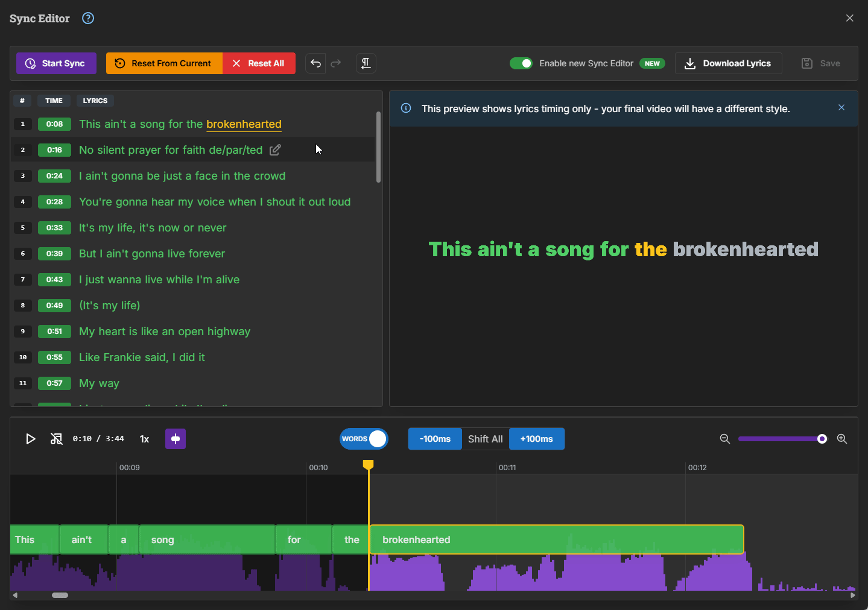Image resolution: width=868 pixels, height=610 pixels.
Task: Close the Sync Editor dialog
Action: 849,18
